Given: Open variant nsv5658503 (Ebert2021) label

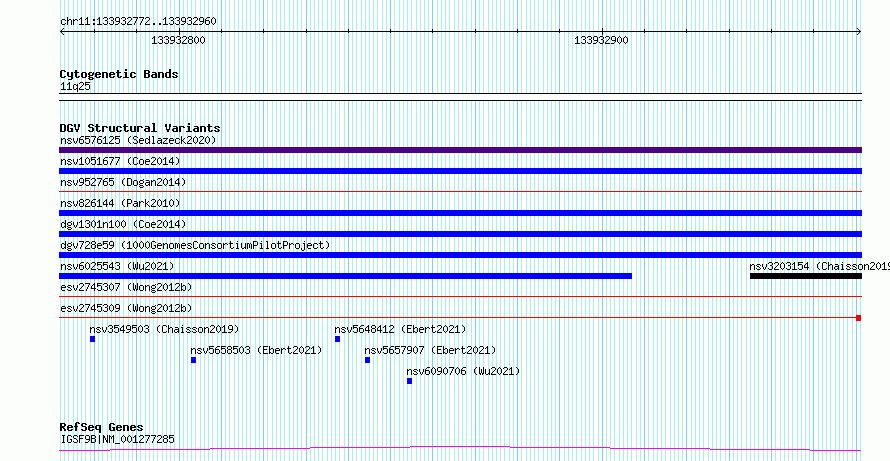Looking at the screenshot, I should point(256,350).
